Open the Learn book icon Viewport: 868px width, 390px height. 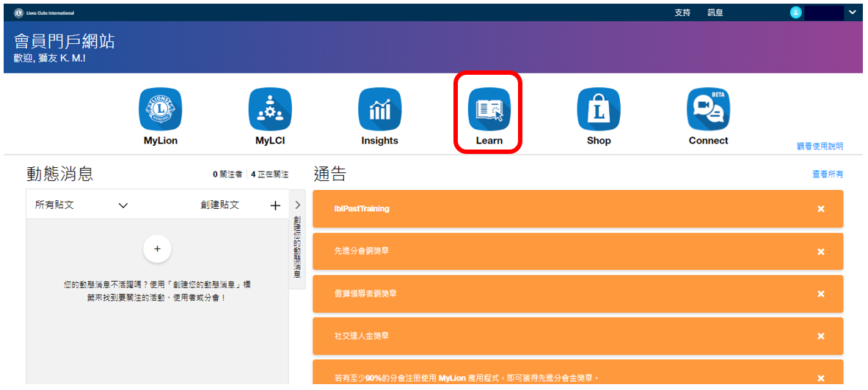click(x=489, y=109)
